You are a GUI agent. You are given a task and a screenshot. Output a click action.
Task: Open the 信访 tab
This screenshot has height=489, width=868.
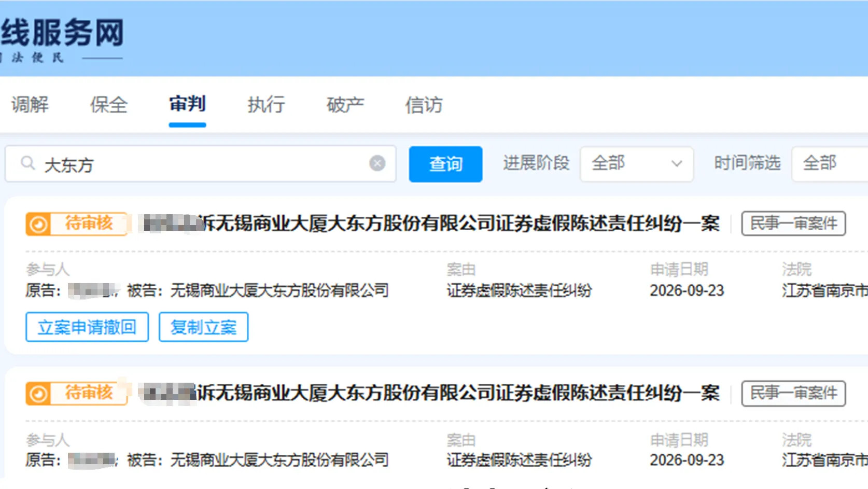coord(424,105)
